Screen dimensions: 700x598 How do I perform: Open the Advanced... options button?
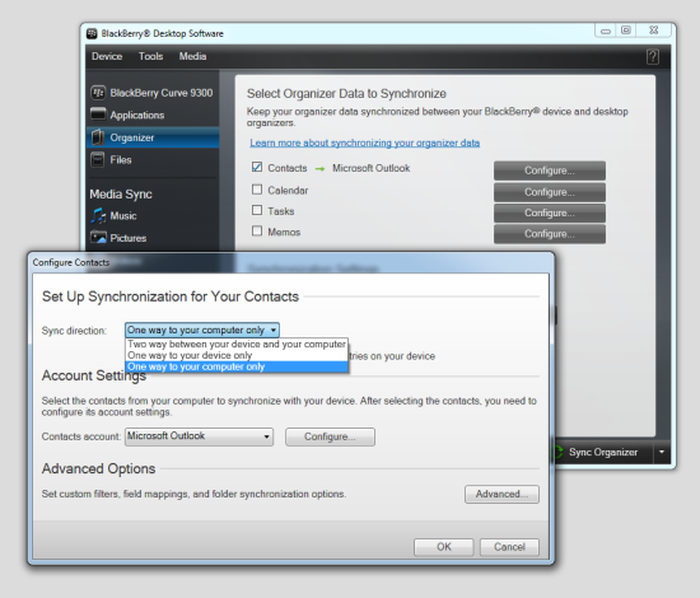tap(502, 494)
